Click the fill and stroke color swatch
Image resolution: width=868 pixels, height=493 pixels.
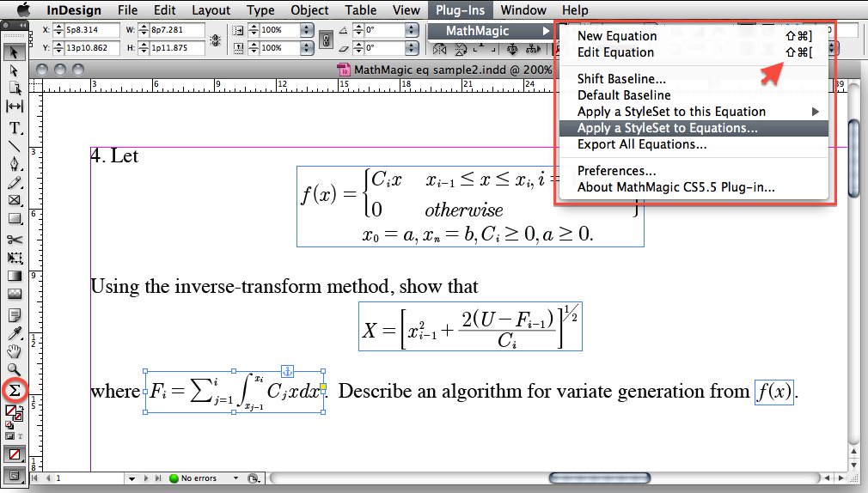13,413
